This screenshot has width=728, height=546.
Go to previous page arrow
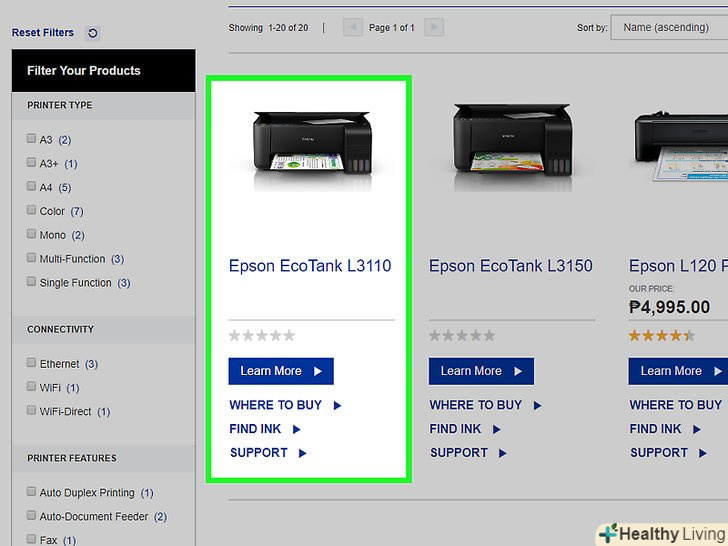pyautogui.click(x=352, y=27)
